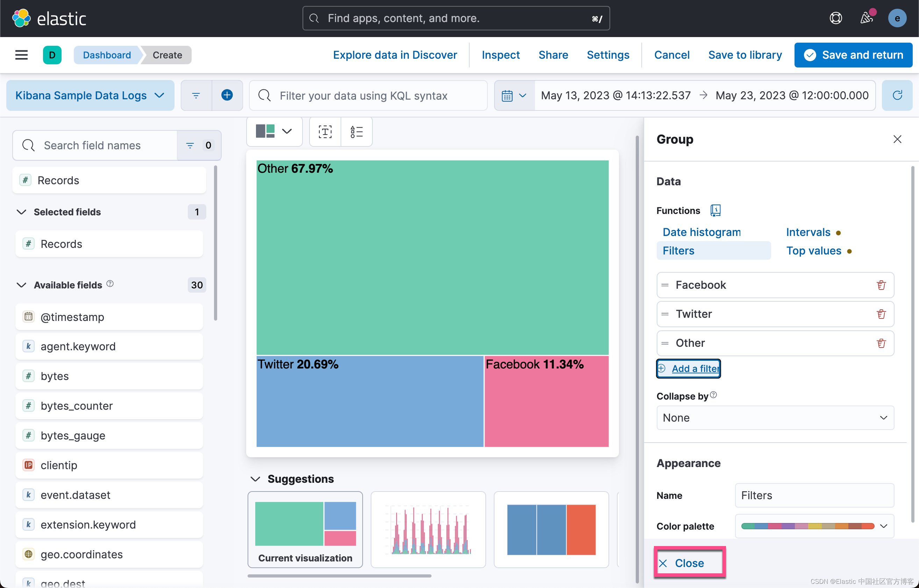Open the legend settings icon

coord(356,132)
